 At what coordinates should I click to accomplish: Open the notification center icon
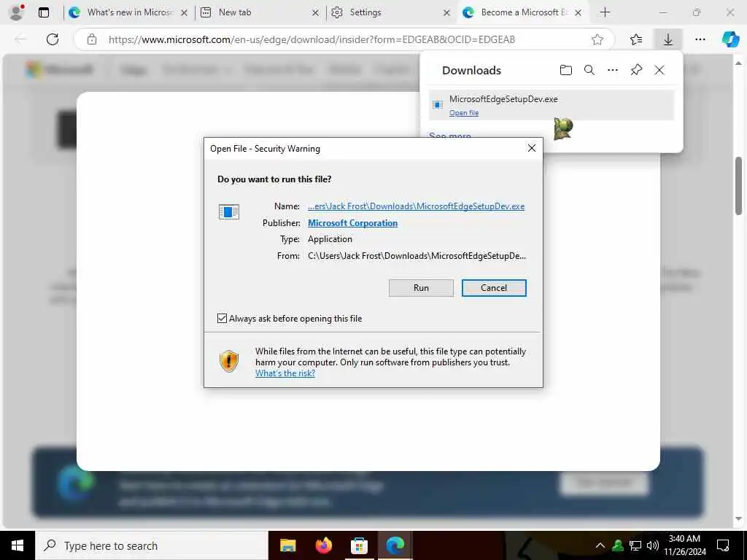click(x=723, y=545)
